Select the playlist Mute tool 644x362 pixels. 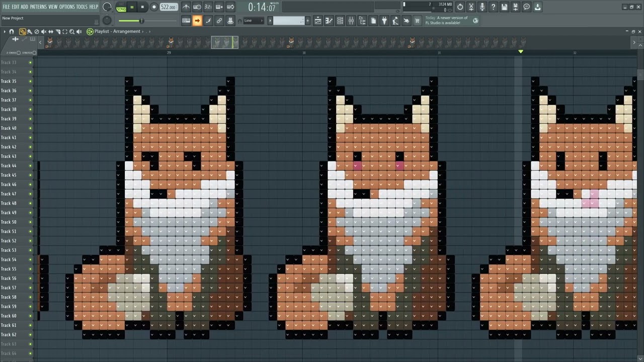click(x=44, y=31)
